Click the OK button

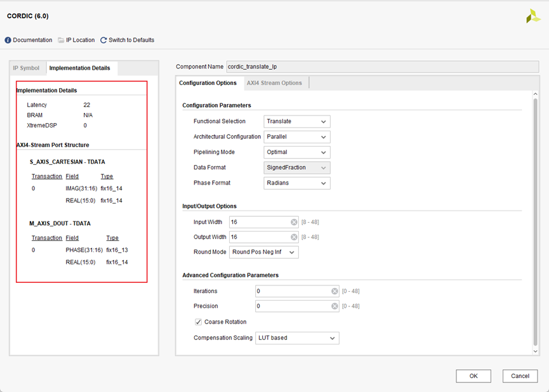coord(473,376)
